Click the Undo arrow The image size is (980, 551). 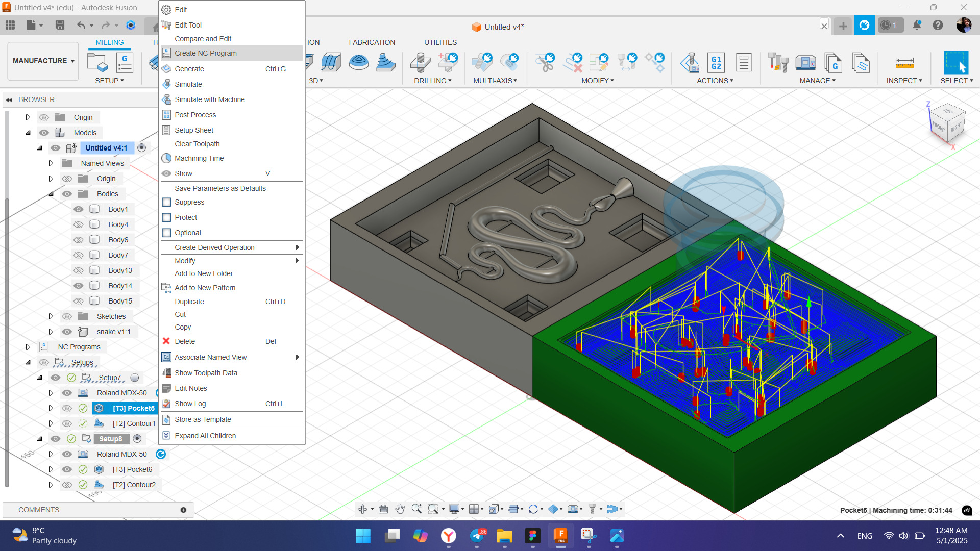pos(81,25)
